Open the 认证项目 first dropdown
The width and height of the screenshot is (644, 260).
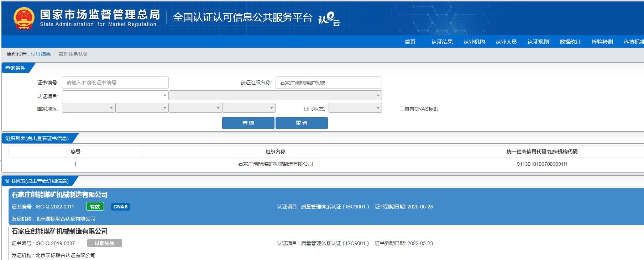[115, 95]
